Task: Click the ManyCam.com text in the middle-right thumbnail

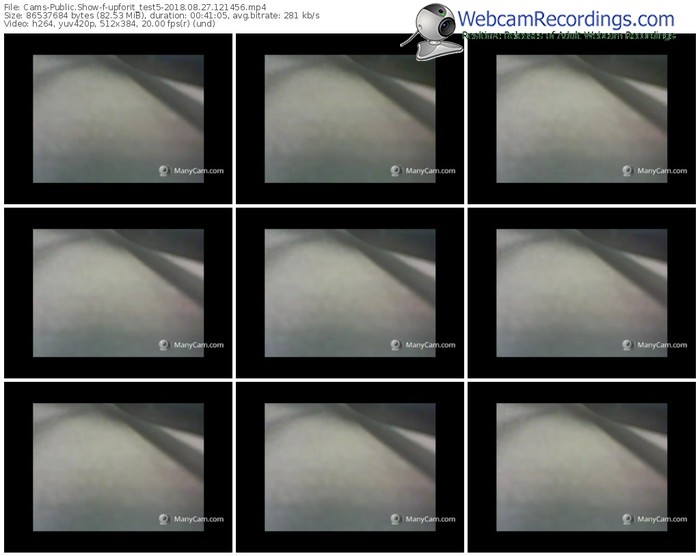Action: pyautogui.click(x=665, y=345)
